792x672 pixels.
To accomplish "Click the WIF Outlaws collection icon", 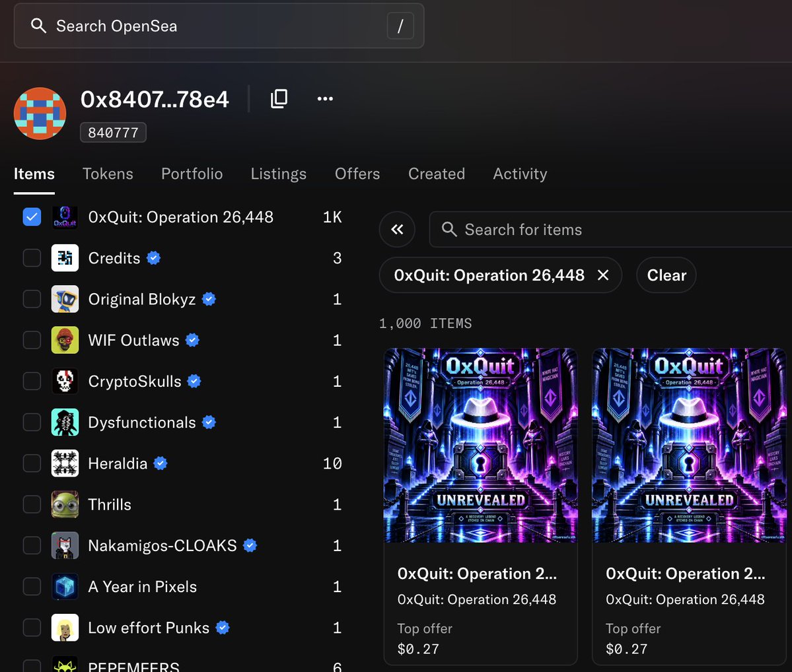I will 65,341.
